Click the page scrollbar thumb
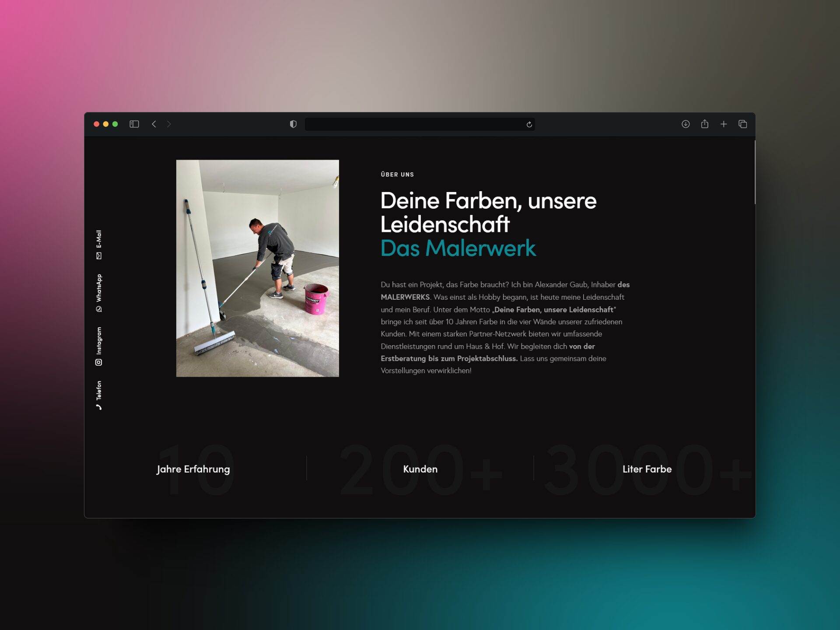 coord(755,172)
